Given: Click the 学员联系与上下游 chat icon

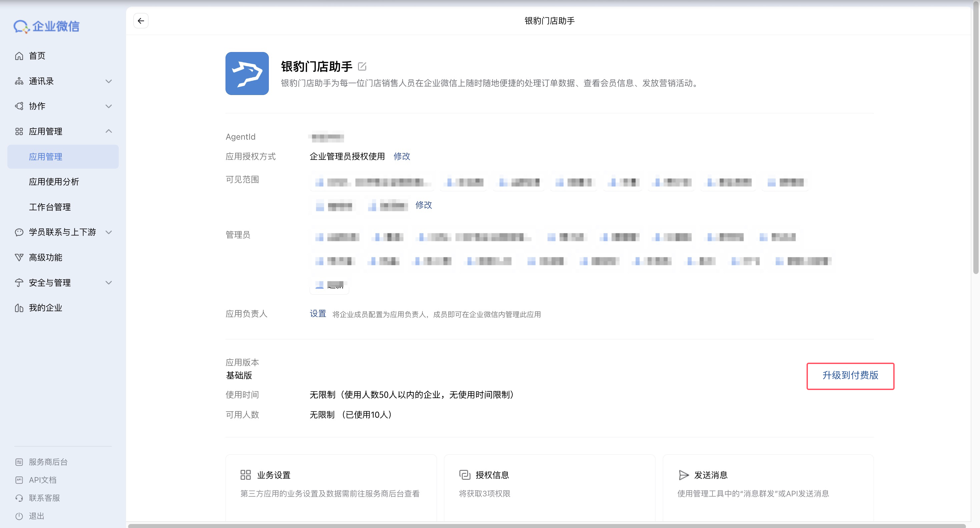Looking at the screenshot, I should point(19,232).
